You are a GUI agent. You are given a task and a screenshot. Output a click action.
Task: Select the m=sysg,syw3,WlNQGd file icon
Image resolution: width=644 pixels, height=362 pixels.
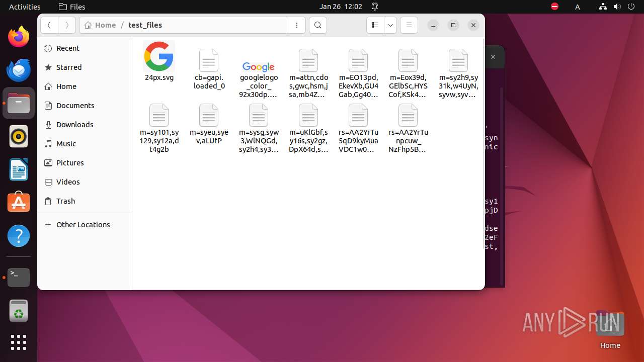coord(259,115)
